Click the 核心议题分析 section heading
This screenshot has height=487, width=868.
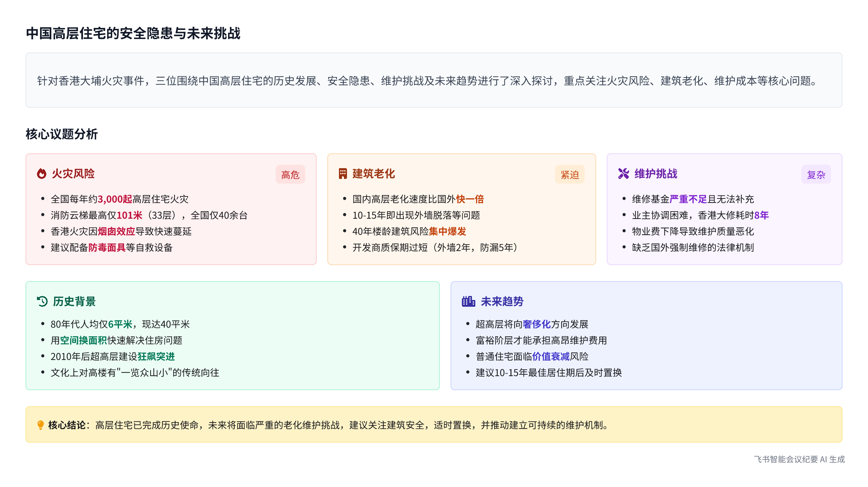coord(62,134)
